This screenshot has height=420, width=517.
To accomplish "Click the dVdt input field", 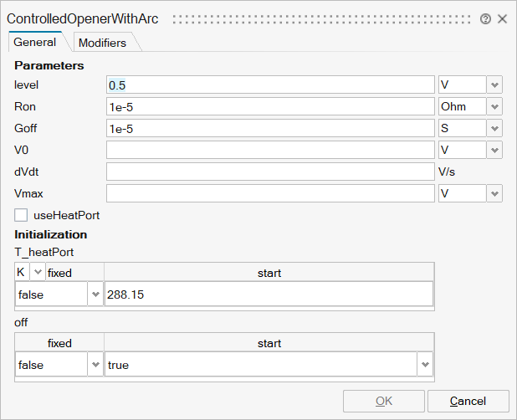I will point(269,172).
